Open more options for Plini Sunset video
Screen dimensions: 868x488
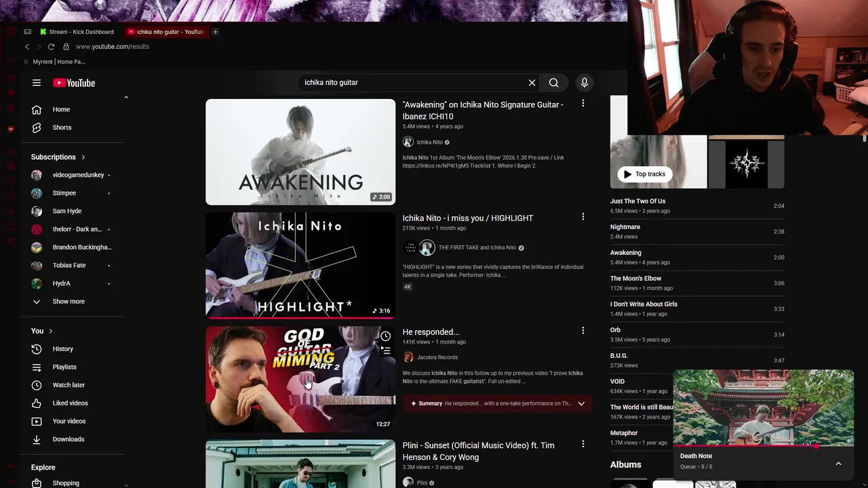pyautogui.click(x=583, y=444)
